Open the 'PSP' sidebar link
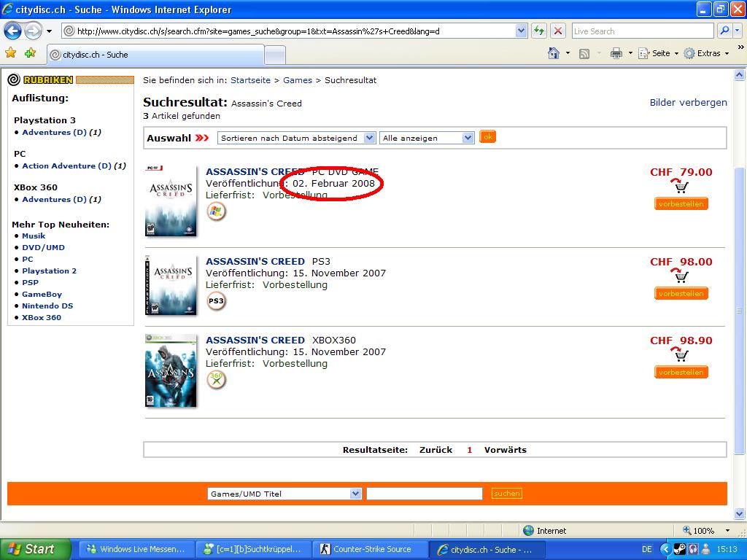The image size is (747, 560). click(30, 282)
